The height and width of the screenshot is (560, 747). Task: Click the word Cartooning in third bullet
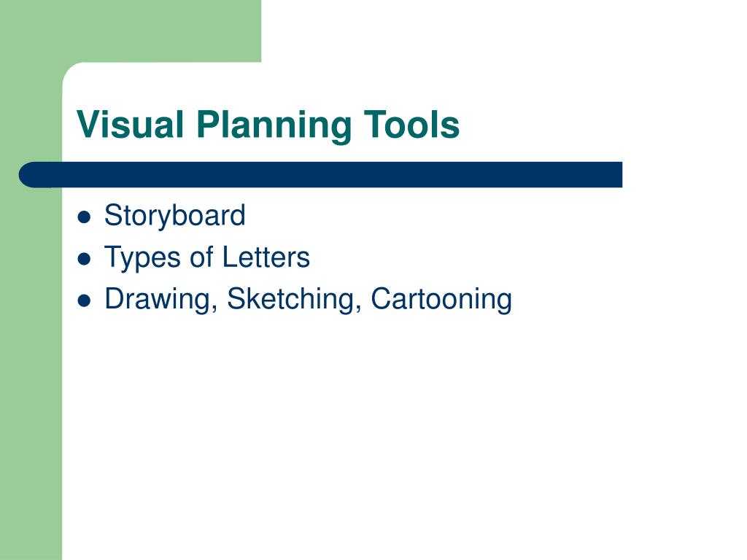pos(441,300)
